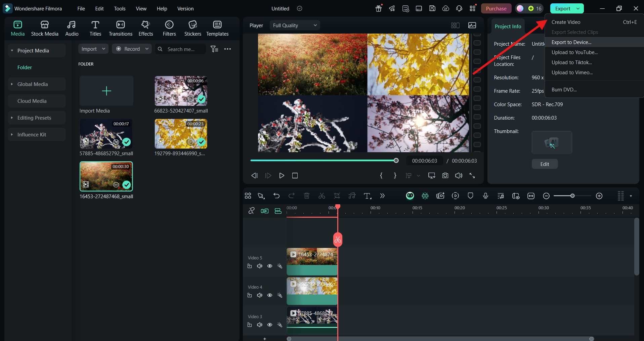
Task: Open the Effects tab
Action: 145,28
